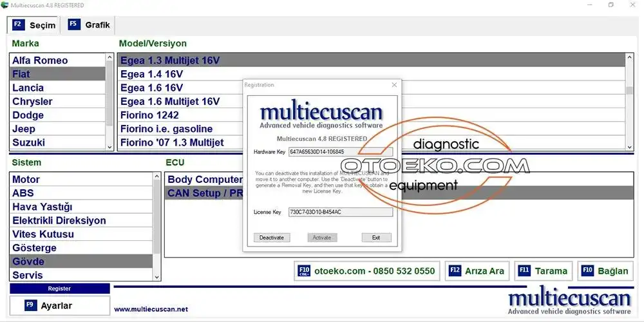Open the www.multiecuscan.net link
Screen dimensions: 644x322
coord(151,309)
